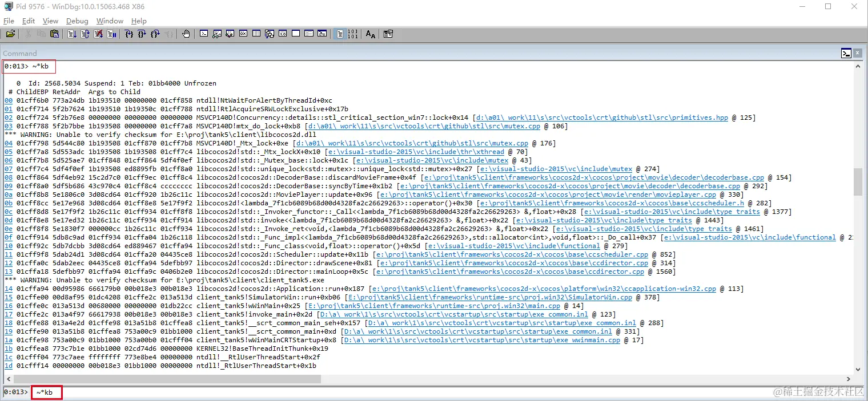This screenshot has height=401, width=868.
Task: Click the breakpoint hand icon
Action: [x=186, y=34]
